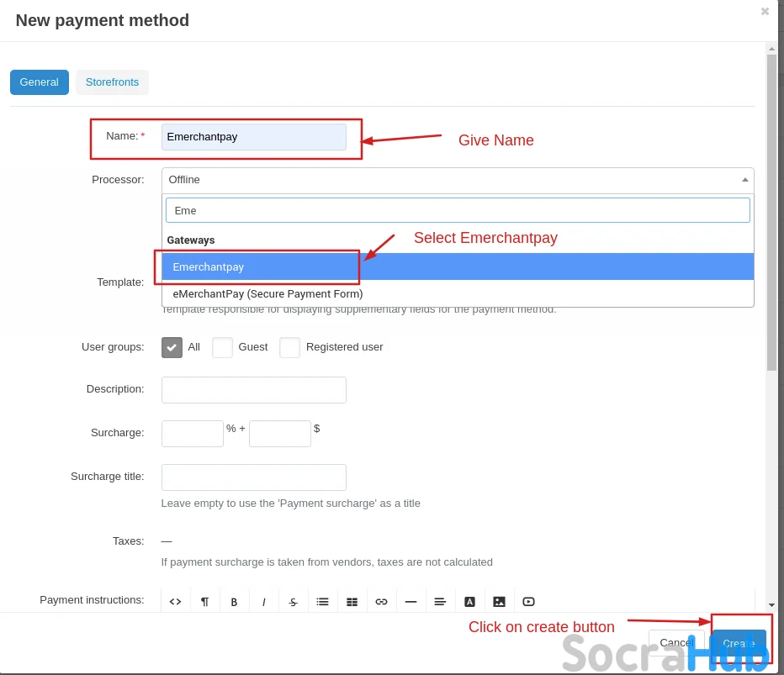Toggle HTML code view in editor
Screen dimensions: 784x675
(x=175, y=601)
